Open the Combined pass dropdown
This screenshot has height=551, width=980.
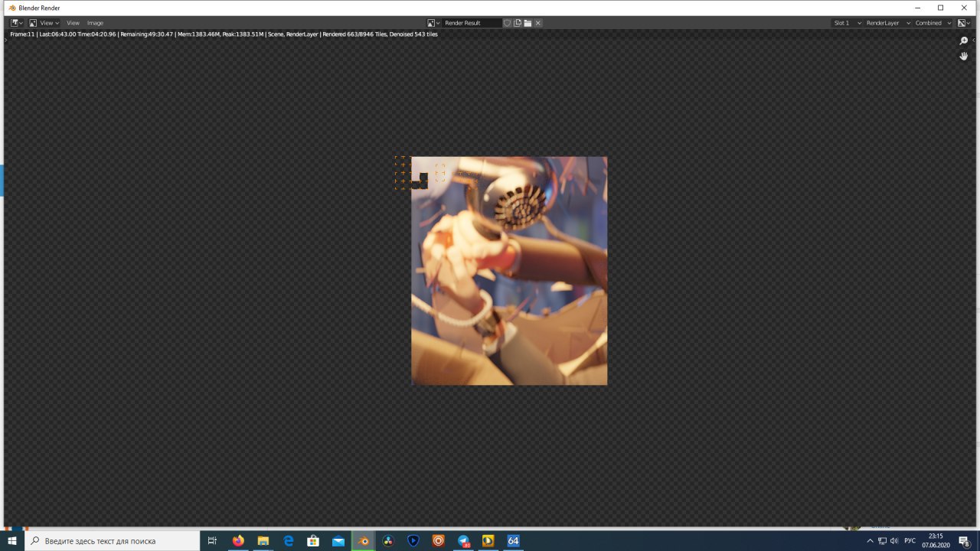(933, 23)
